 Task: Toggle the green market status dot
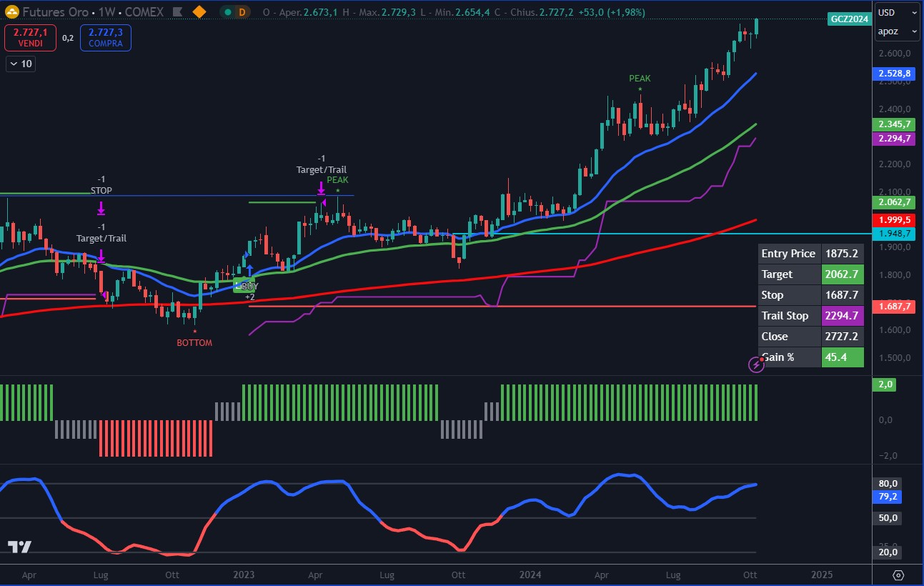point(227,12)
